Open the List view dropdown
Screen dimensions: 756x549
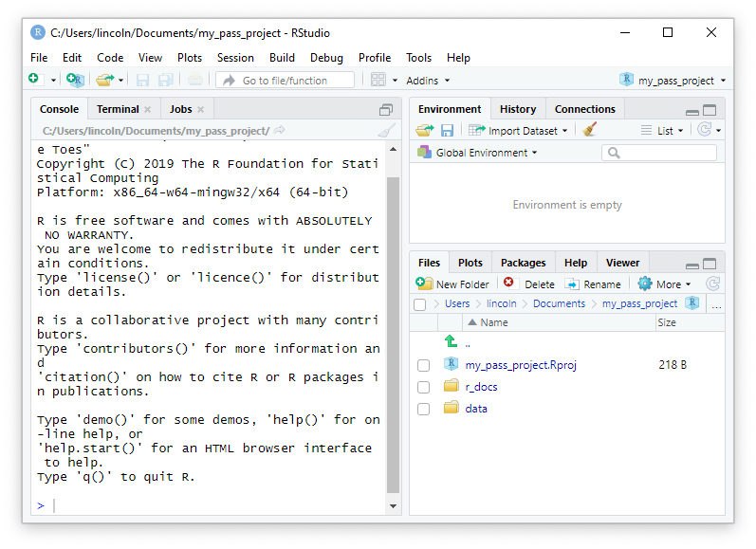point(662,131)
